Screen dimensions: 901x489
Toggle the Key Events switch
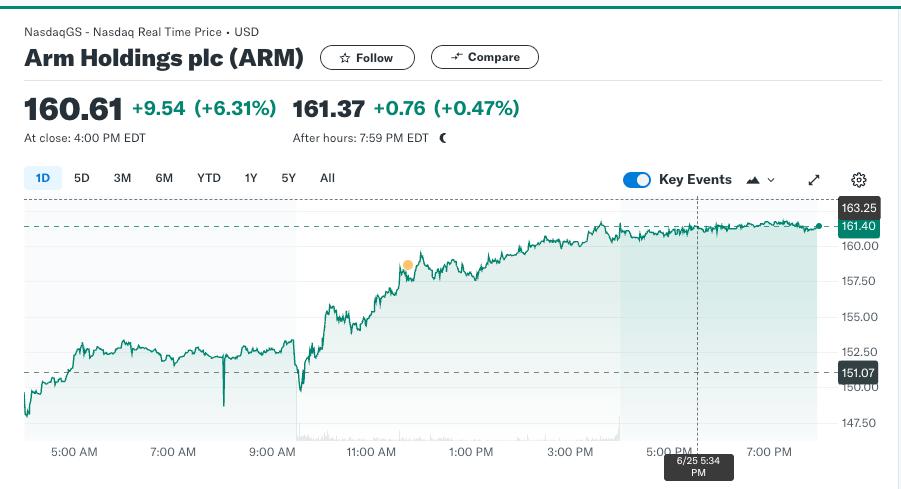637,180
